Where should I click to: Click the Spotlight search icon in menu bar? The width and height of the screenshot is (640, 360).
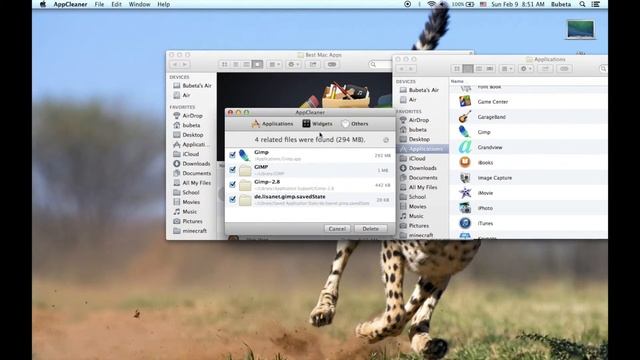pyautogui.click(x=582, y=4)
